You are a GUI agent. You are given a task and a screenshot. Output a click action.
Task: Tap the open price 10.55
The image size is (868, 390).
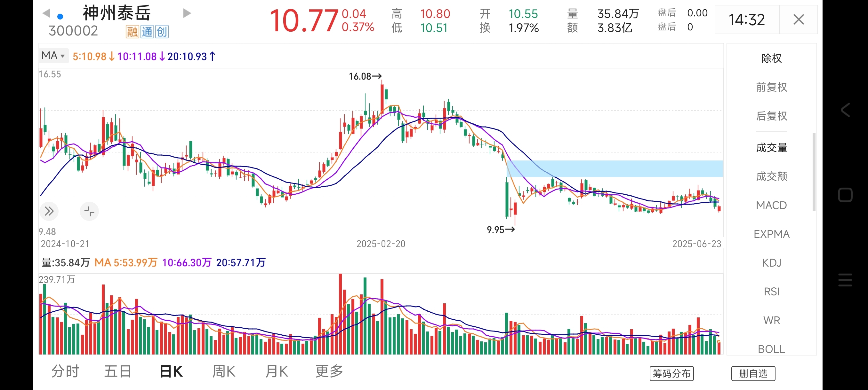tap(523, 14)
